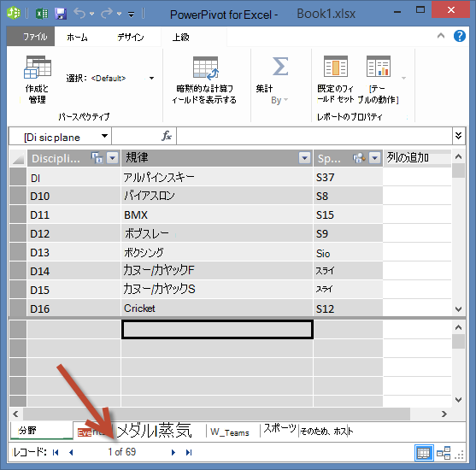
Task: Click inside the formula bar
Action: 314,136
